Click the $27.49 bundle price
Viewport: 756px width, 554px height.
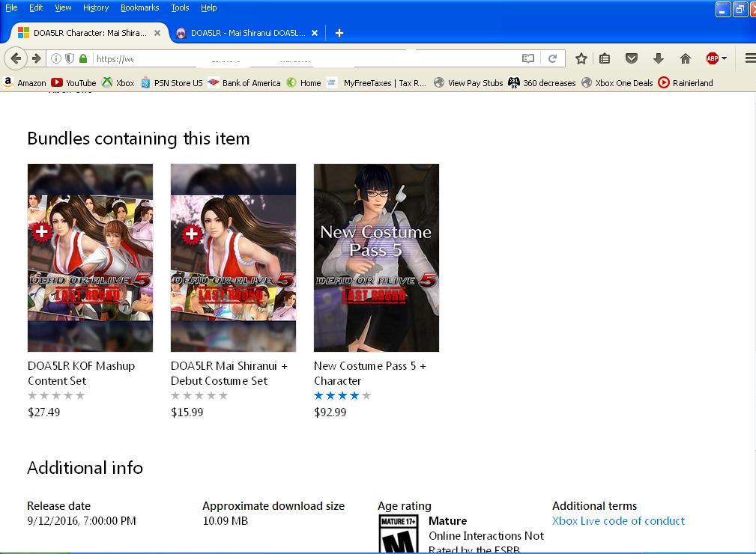coord(44,413)
